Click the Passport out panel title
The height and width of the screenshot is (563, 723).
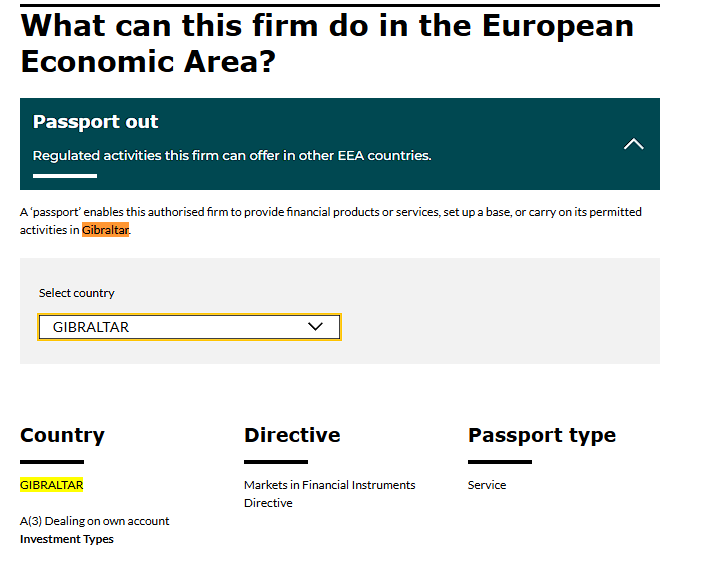tap(96, 122)
